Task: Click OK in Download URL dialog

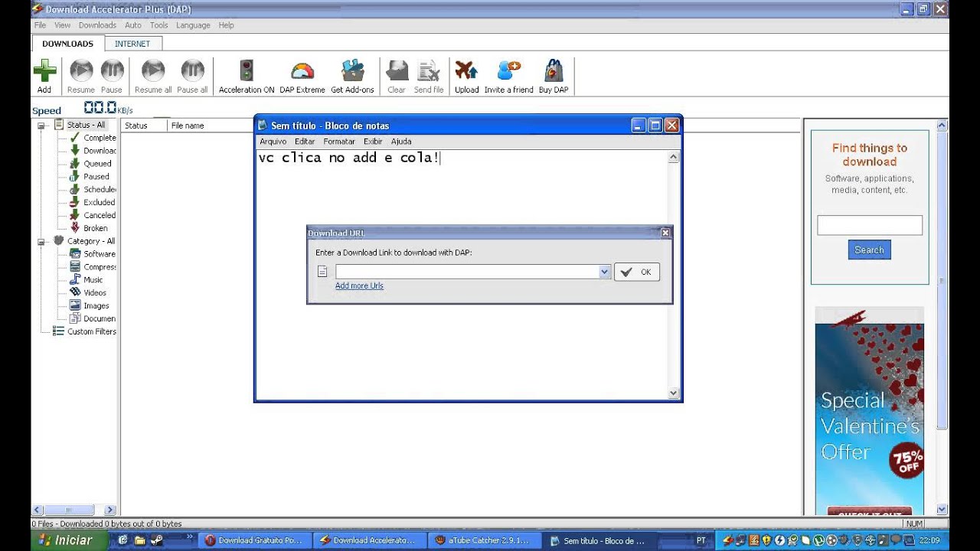Action: point(637,272)
